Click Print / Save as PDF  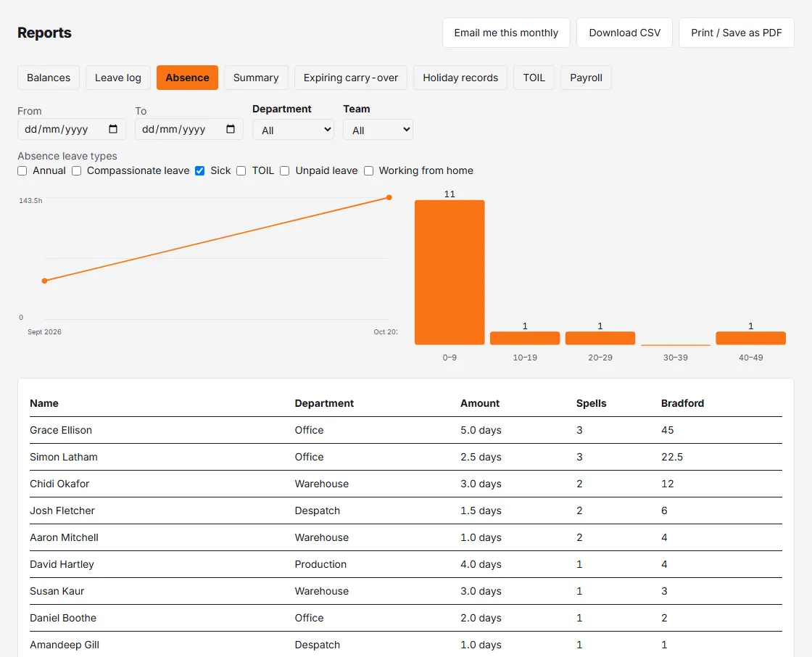(737, 33)
